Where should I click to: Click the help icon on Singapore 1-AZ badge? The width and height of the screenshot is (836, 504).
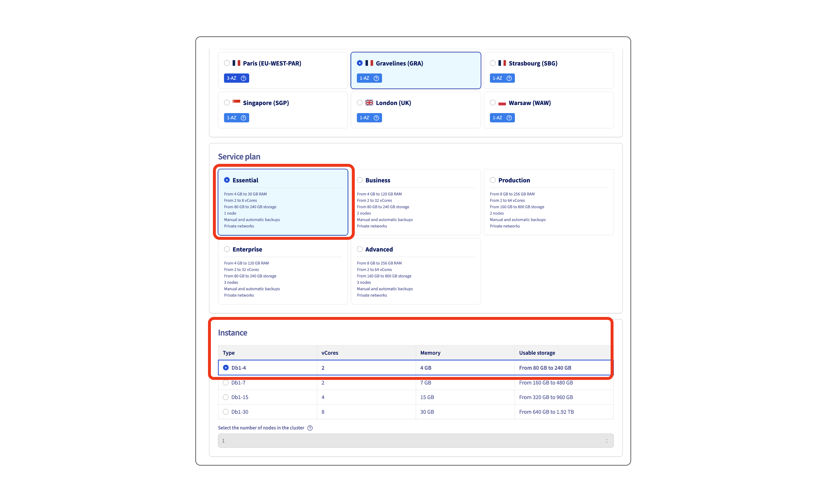[x=243, y=118]
